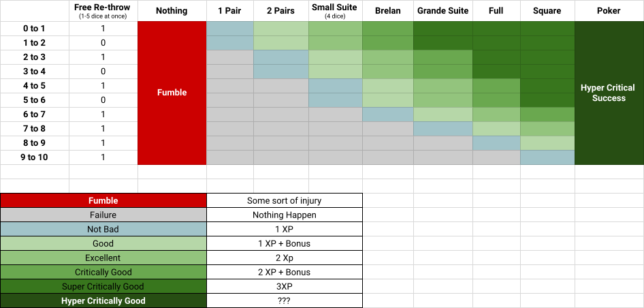
Task: Select the "0 to 1" row label
Action: (34, 29)
